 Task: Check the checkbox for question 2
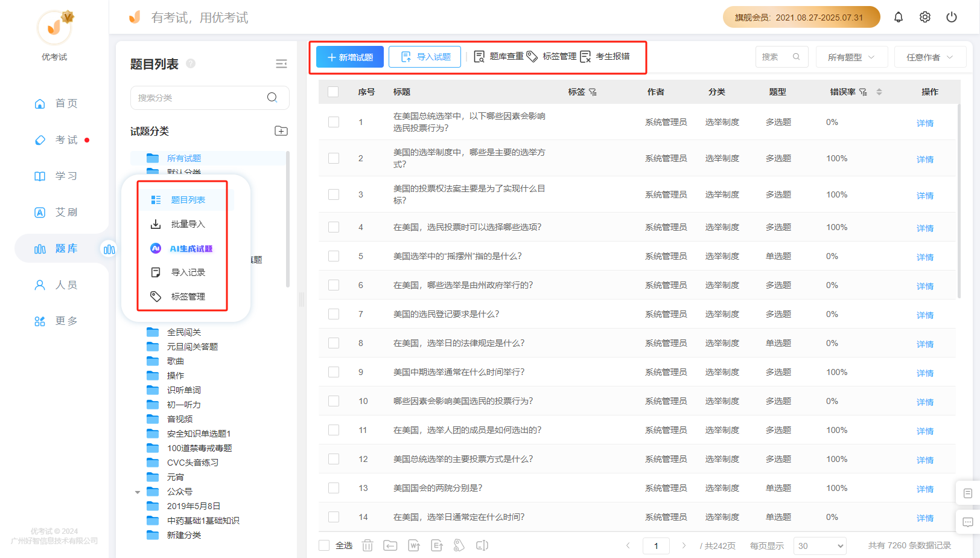334,158
